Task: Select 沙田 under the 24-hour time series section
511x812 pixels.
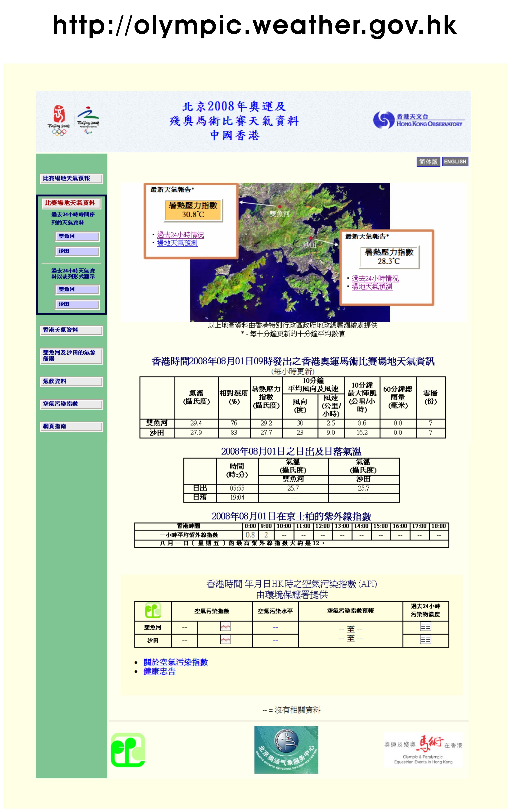Action: coord(77,252)
